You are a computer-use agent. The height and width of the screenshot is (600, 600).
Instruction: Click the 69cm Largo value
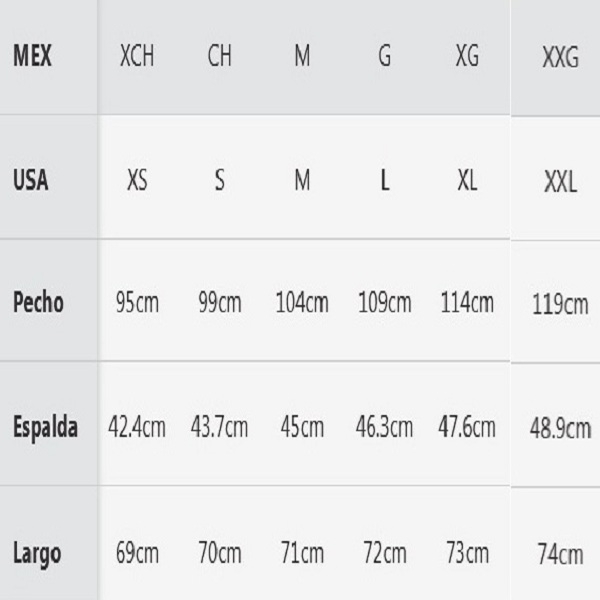tap(137, 552)
